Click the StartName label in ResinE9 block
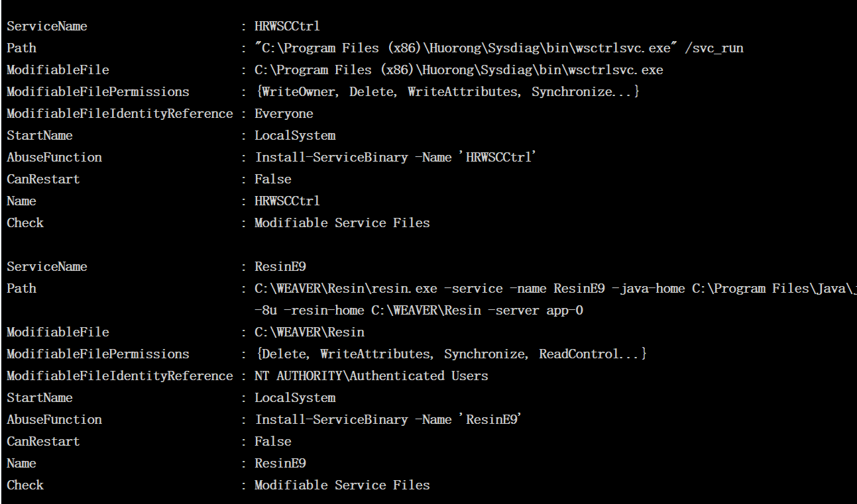The image size is (857, 504). click(40, 398)
